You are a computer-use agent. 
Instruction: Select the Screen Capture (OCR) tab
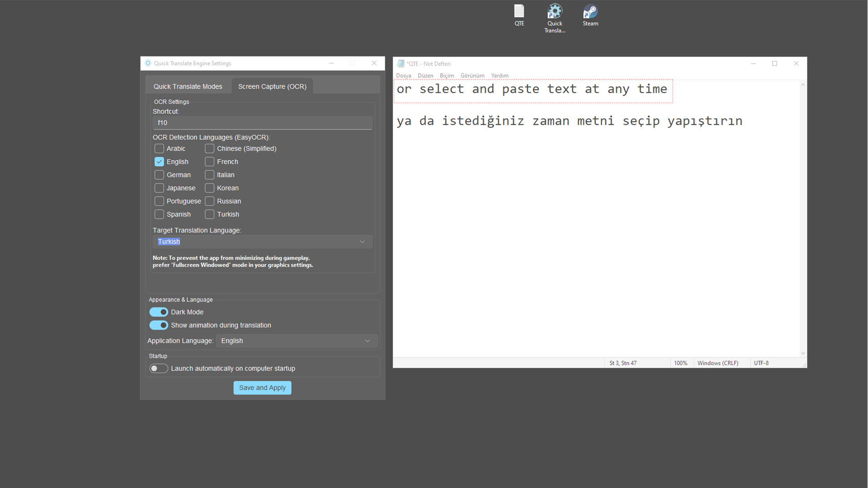pos(272,86)
